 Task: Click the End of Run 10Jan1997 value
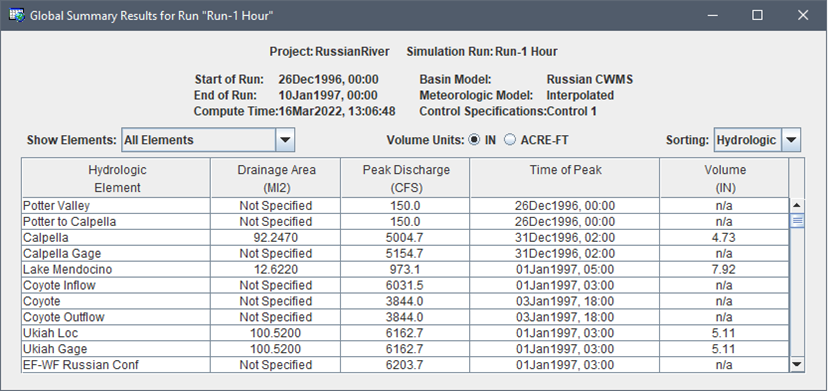coord(328,96)
